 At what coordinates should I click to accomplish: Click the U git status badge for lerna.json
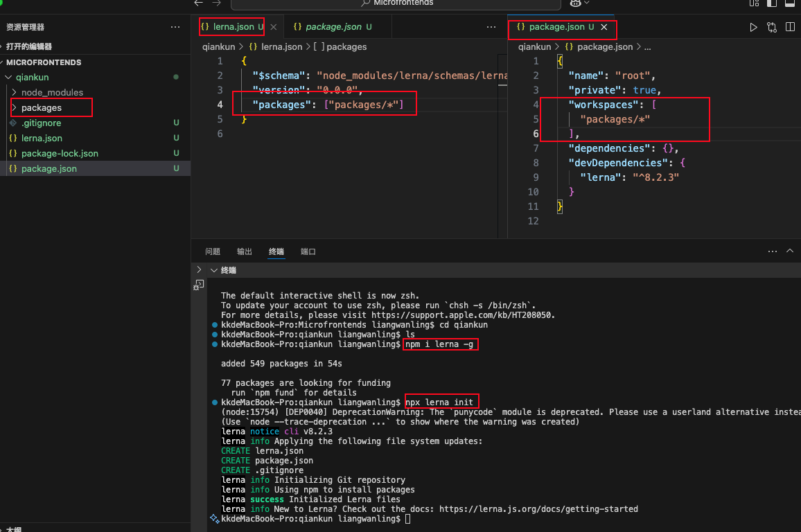(x=176, y=138)
